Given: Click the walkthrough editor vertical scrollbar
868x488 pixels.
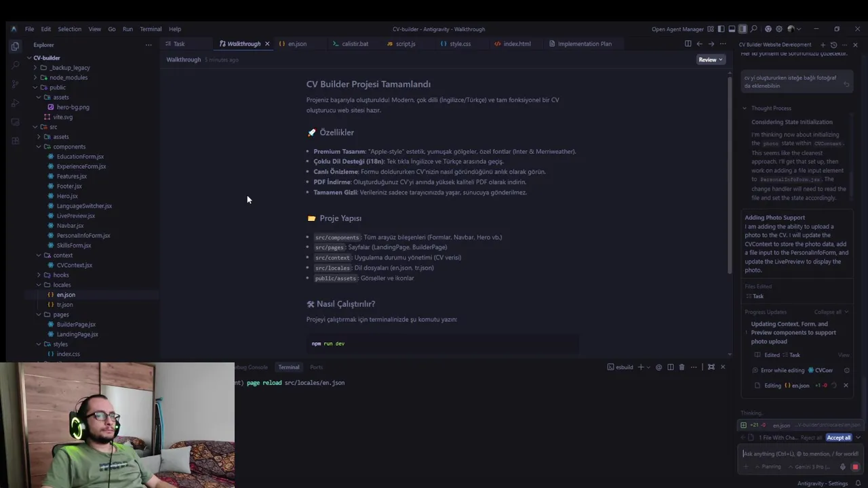Looking at the screenshot, I should (730, 169).
